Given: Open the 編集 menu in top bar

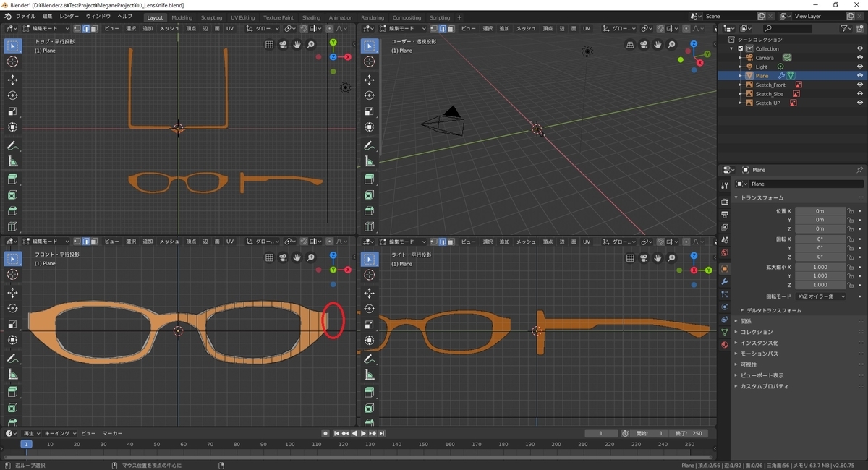Looking at the screenshot, I should pos(47,17).
